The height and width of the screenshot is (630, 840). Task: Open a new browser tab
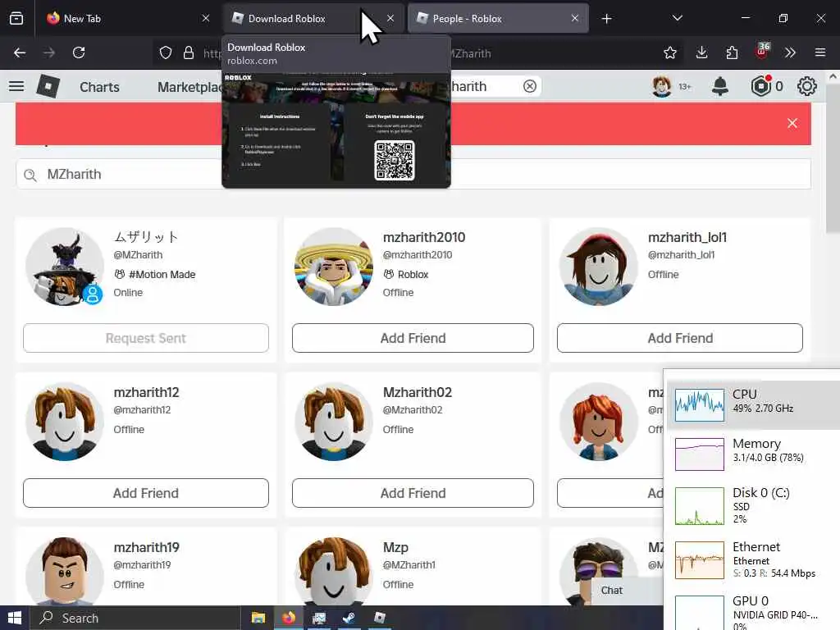606,19
